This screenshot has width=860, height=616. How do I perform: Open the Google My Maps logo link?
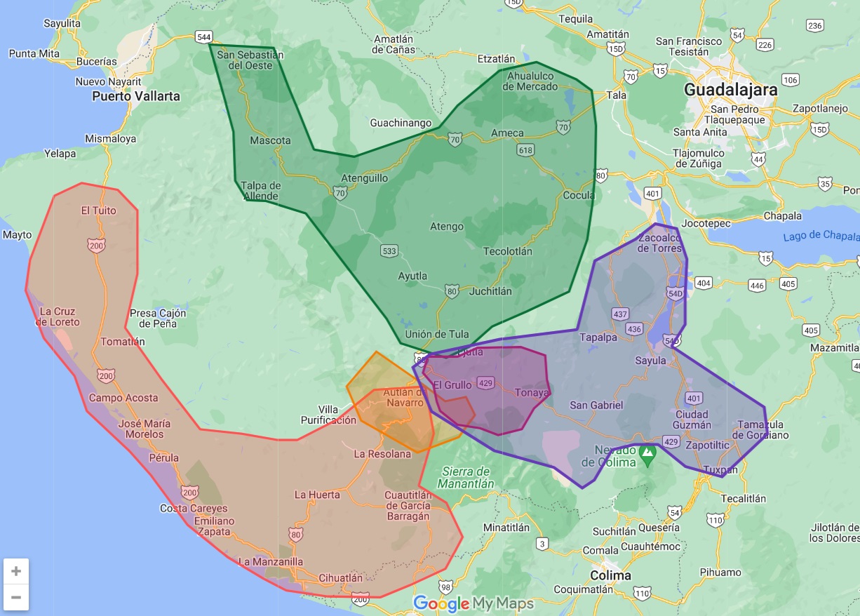[473, 603]
